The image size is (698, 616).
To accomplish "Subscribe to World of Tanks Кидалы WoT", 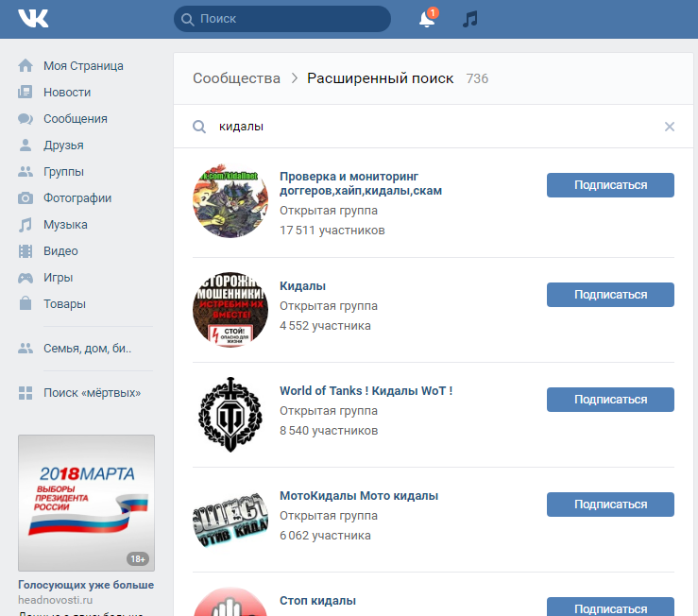I will pyautogui.click(x=610, y=400).
